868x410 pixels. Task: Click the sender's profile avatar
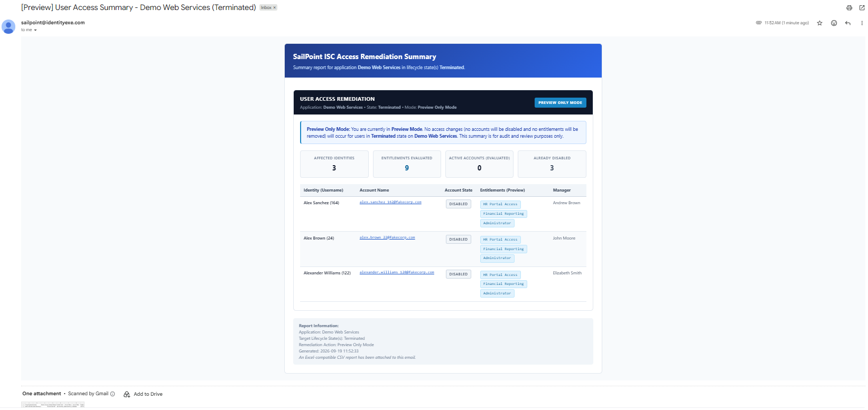point(8,26)
